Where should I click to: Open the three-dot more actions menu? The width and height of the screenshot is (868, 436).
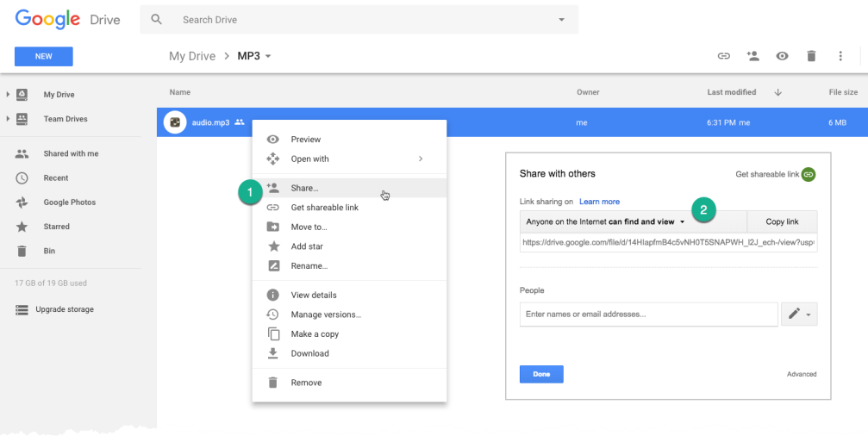pos(840,56)
